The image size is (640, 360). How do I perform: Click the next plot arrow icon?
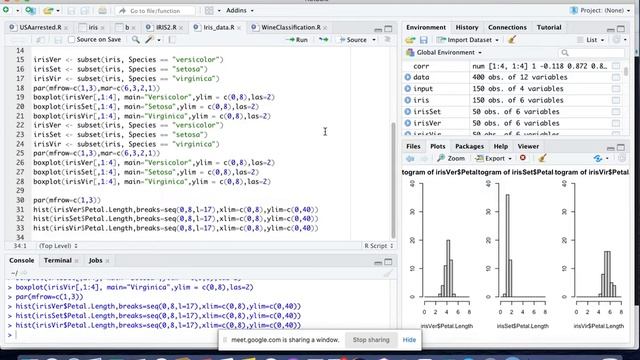pyautogui.click(x=424, y=158)
